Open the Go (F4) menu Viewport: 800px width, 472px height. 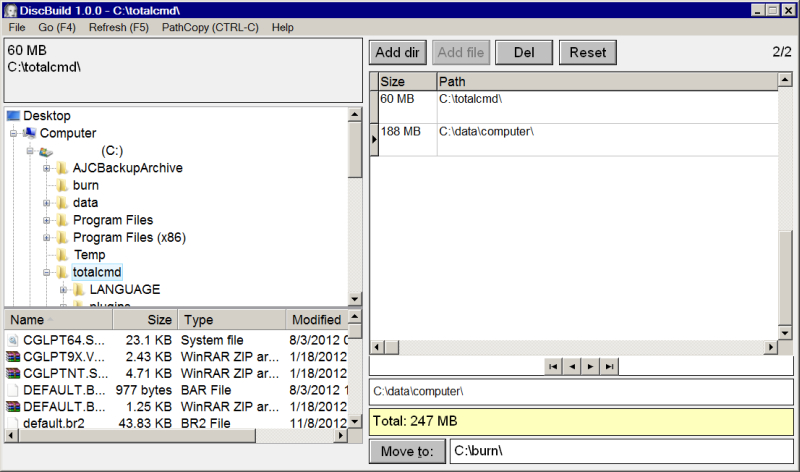(57, 28)
